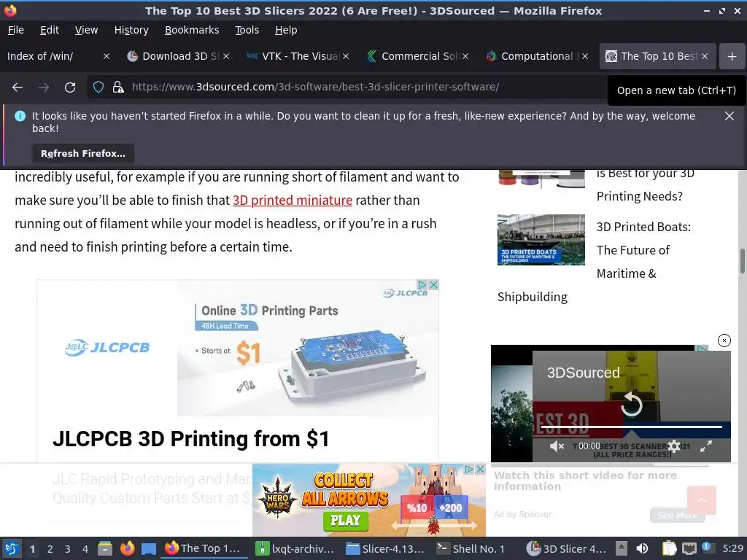Click PLAY on Hero Wars ad
This screenshot has width=747, height=560.
tap(345, 521)
